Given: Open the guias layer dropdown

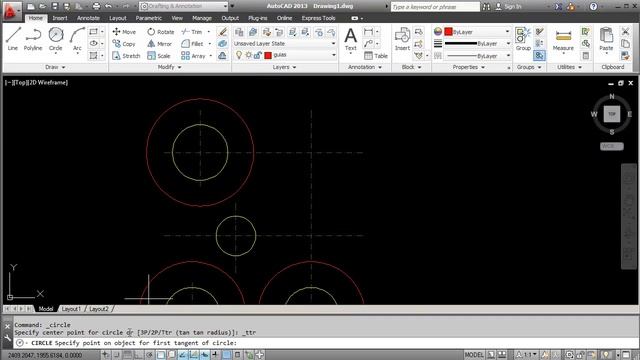Looking at the screenshot, I should click(285, 55).
